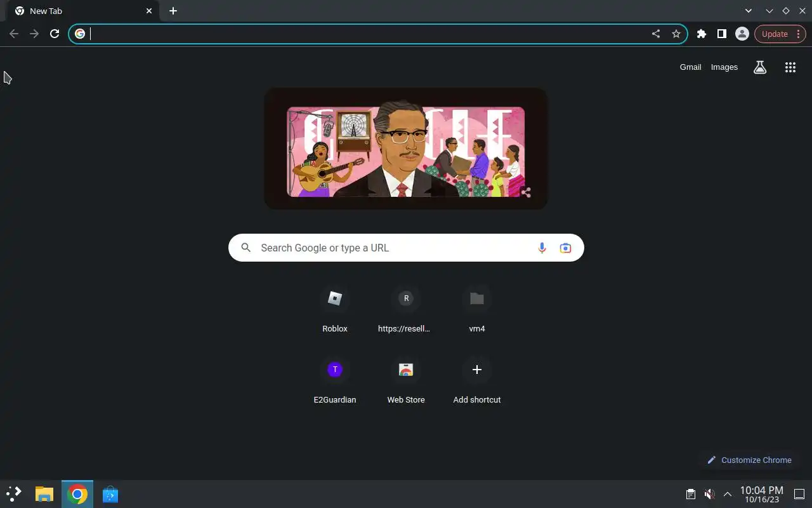Open clipboard tray icon
812x508 pixels.
(x=690, y=494)
